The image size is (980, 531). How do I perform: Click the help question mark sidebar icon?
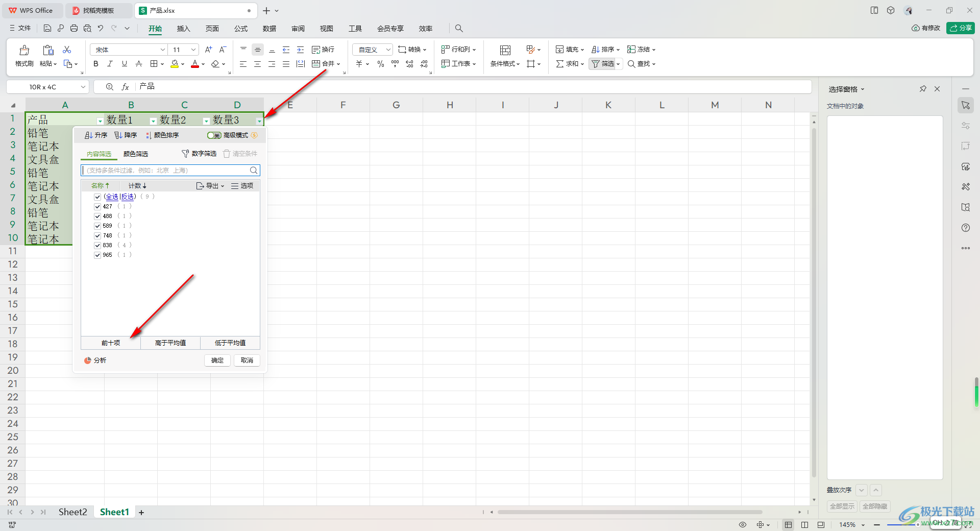click(x=966, y=228)
